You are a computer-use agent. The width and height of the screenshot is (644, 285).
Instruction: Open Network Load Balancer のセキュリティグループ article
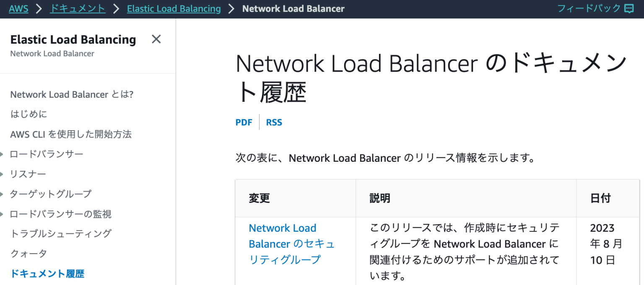coord(291,244)
